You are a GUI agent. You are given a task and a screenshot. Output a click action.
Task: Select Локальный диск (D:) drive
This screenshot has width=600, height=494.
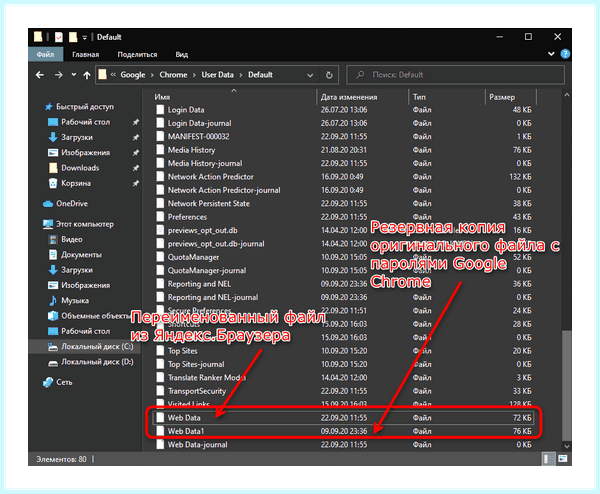coord(97,362)
